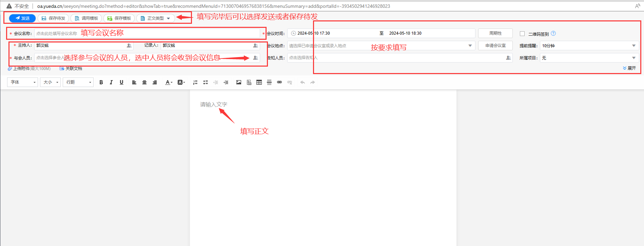Insert a table into the document

[259, 82]
